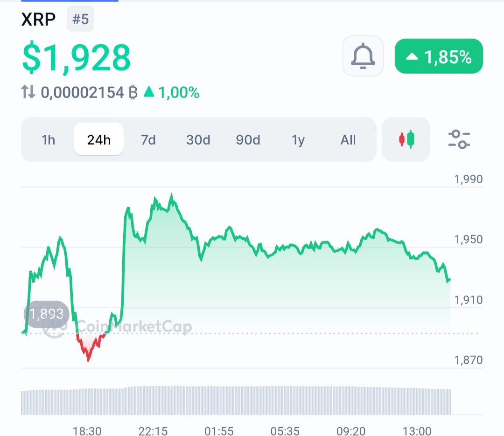Tap the volume bars below chart
The image size is (504, 436).
pos(236,401)
